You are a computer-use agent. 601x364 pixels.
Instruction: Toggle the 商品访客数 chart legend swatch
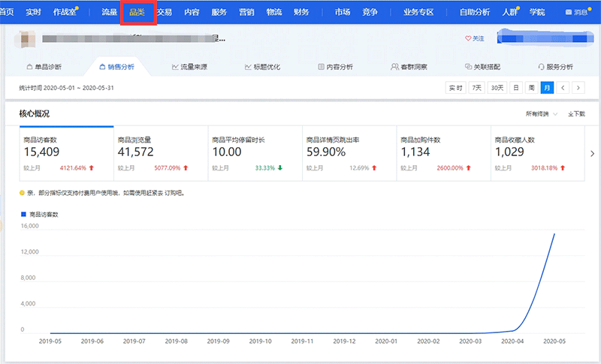pos(23,215)
